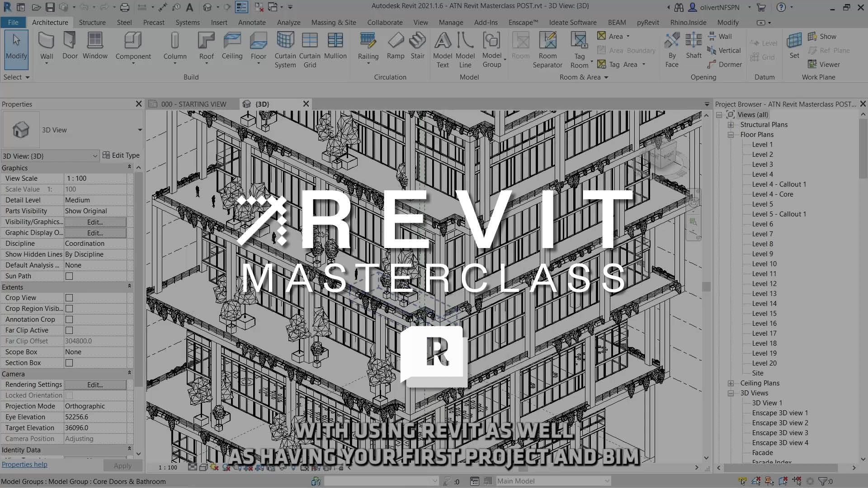The width and height of the screenshot is (868, 488).
Task: Collapse the Views (all) root node
Action: pos(719,115)
